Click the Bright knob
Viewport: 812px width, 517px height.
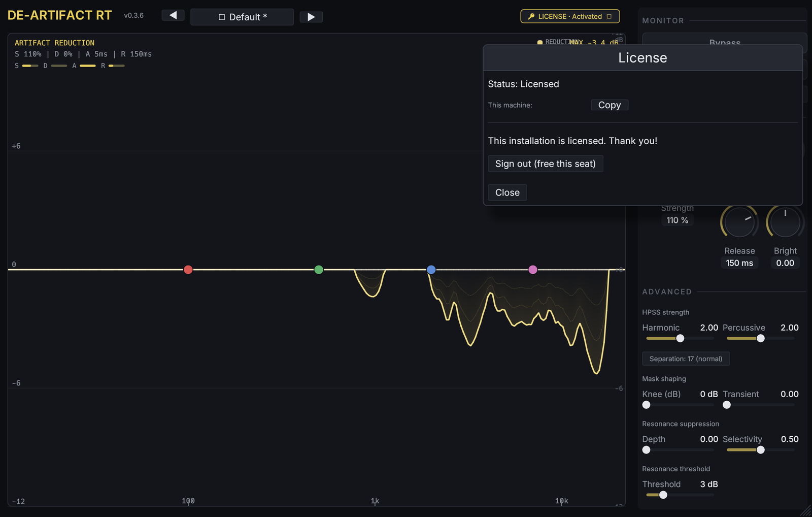tap(785, 222)
